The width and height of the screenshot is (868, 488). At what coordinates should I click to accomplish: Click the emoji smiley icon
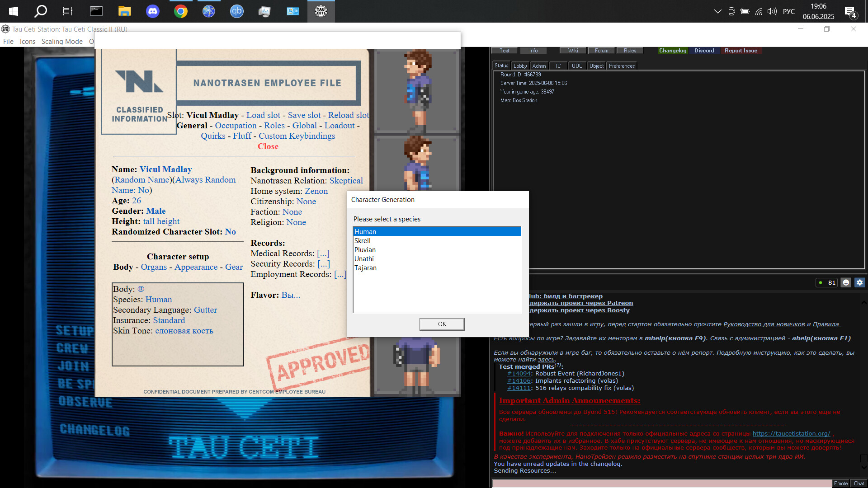click(846, 282)
